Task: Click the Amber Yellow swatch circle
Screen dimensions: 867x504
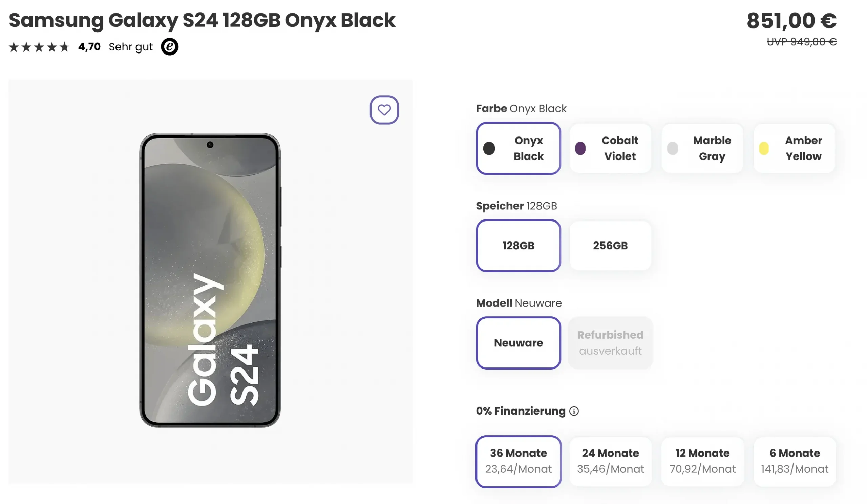Action: (x=764, y=148)
